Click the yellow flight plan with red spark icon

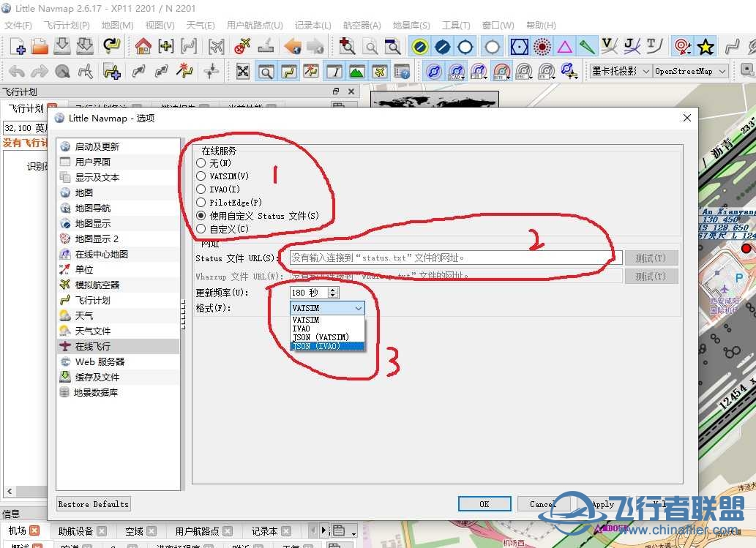(184, 71)
